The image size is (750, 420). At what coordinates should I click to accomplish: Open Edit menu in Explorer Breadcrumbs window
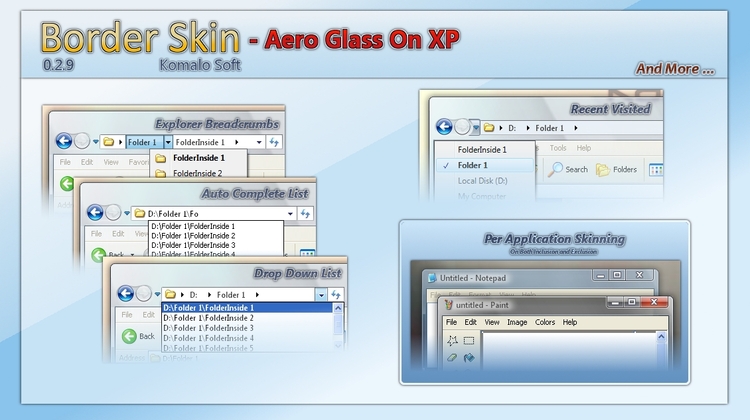click(x=87, y=162)
